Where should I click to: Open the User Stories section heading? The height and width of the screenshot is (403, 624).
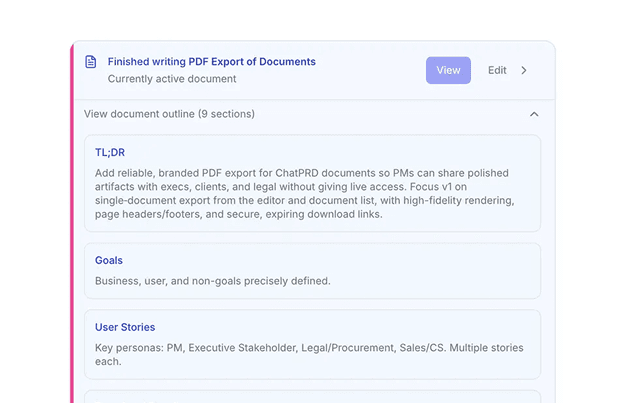coord(125,327)
